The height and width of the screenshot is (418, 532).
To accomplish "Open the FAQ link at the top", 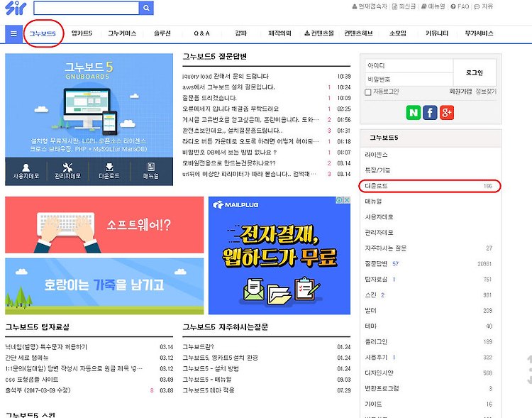I will [460, 6].
